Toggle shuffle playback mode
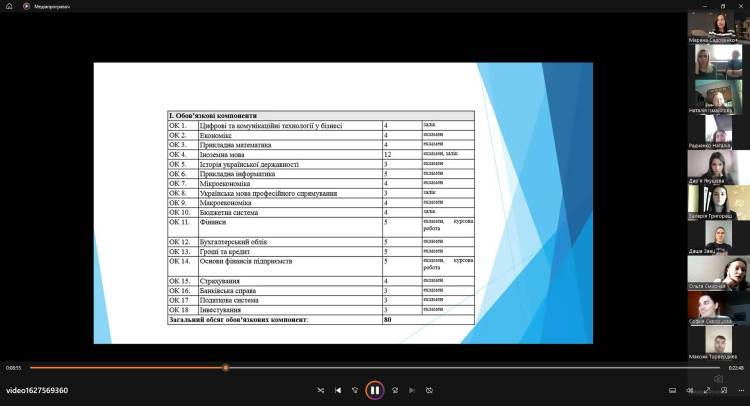This screenshot has width=750, height=406. pyautogui.click(x=320, y=390)
